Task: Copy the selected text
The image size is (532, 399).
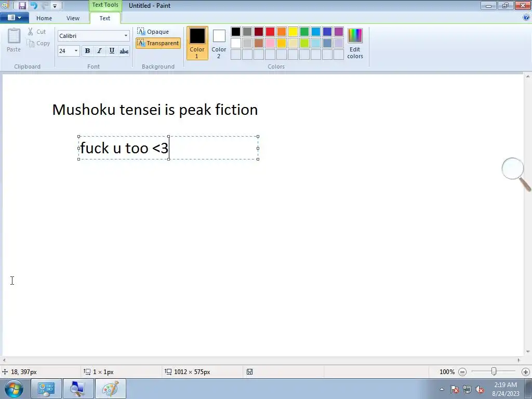Action: coord(38,43)
